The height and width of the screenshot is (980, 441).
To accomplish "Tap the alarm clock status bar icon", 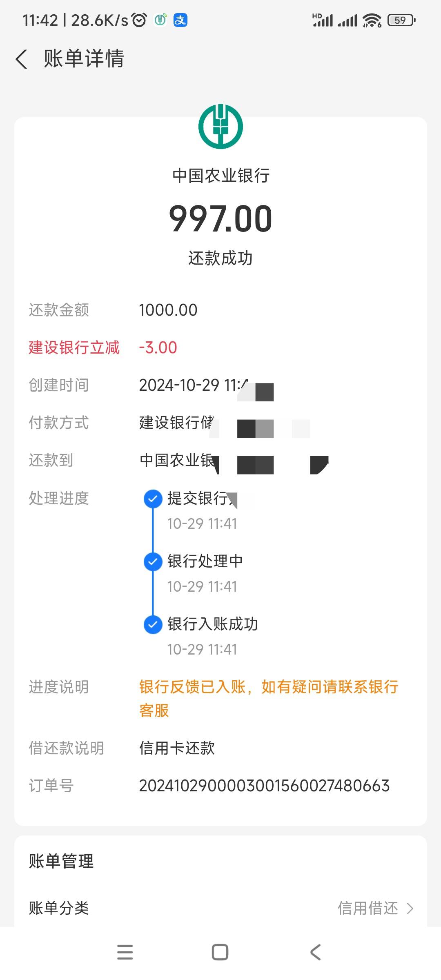I will tap(139, 20).
